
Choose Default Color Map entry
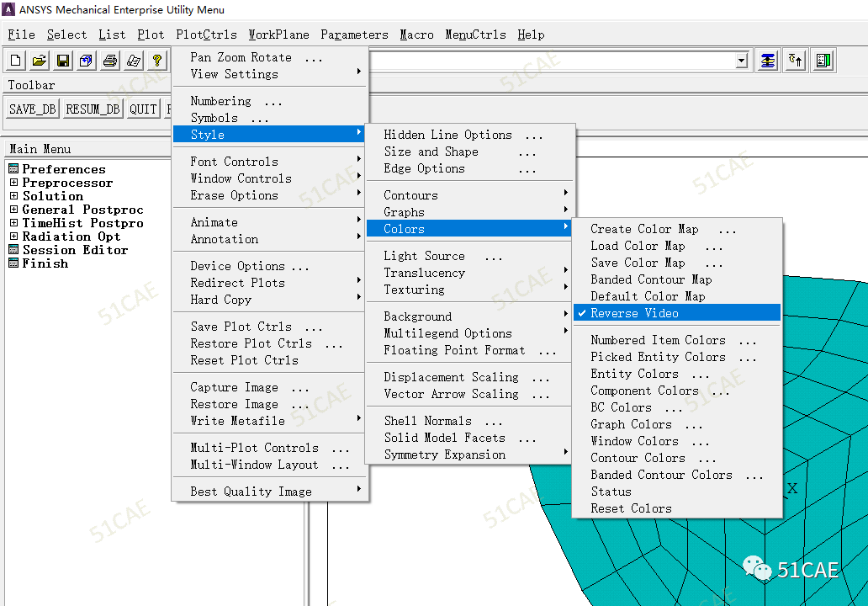point(676,295)
